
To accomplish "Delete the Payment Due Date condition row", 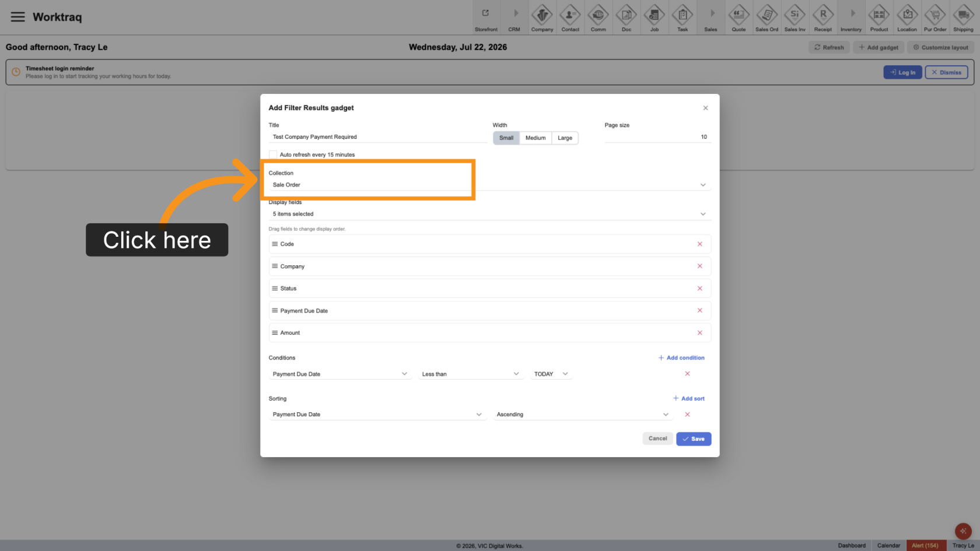I will (687, 374).
